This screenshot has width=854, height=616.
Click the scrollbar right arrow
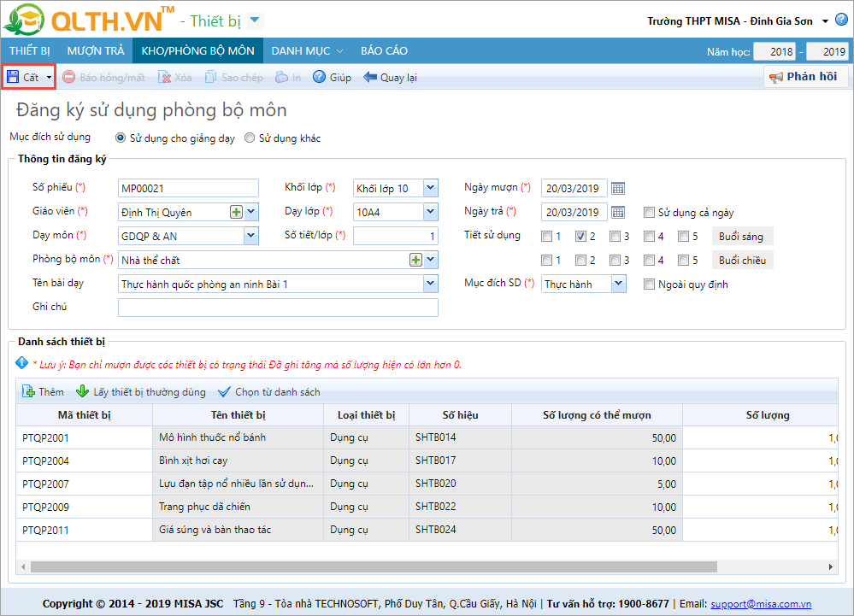pyautogui.click(x=831, y=567)
